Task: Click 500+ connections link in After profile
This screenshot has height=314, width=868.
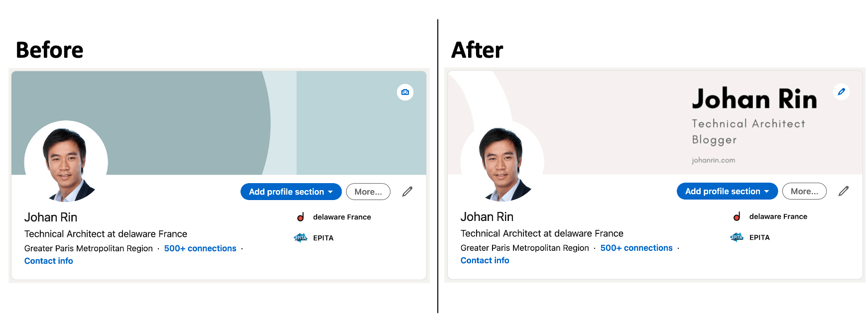Action: click(x=636, y=248)
